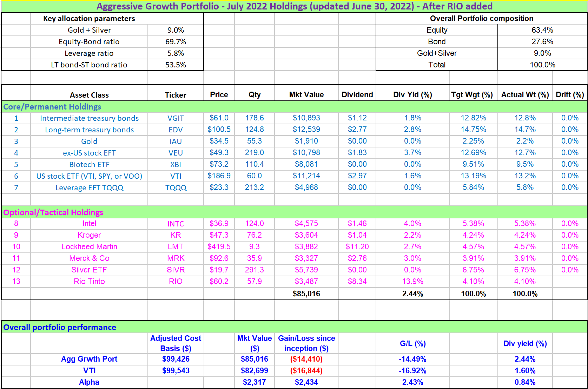Click the Overall portfolio performance header
The image size is (588, 389).
60,327
